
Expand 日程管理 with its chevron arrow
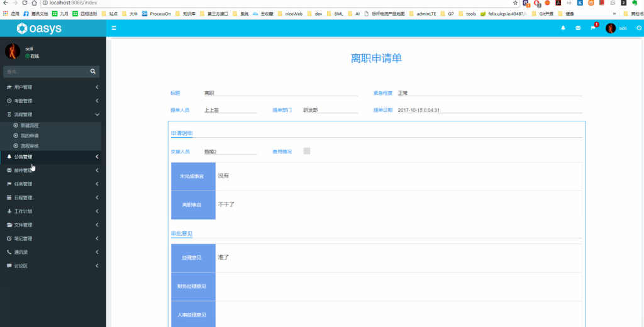coord(97,197)
